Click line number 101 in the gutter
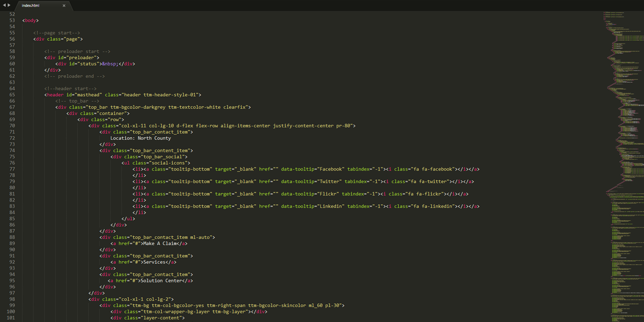 (11, 319)
